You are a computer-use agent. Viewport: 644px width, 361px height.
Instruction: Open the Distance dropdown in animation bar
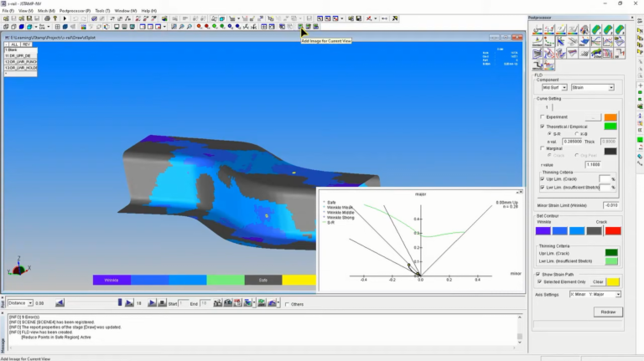(20, 302)
